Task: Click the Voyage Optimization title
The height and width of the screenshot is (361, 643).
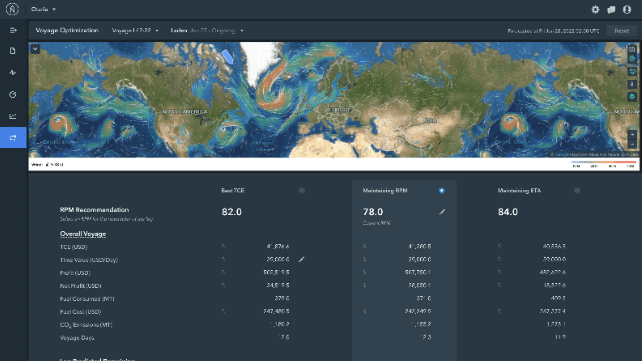Action: [67, 30]
